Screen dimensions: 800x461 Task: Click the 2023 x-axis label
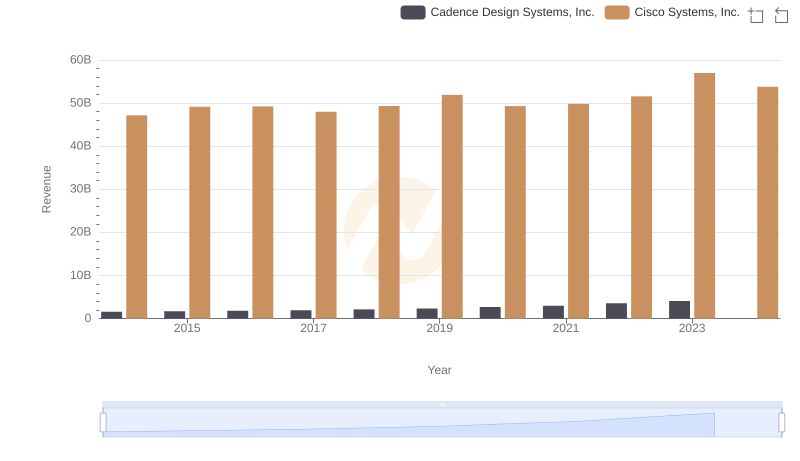click(692, 328)
